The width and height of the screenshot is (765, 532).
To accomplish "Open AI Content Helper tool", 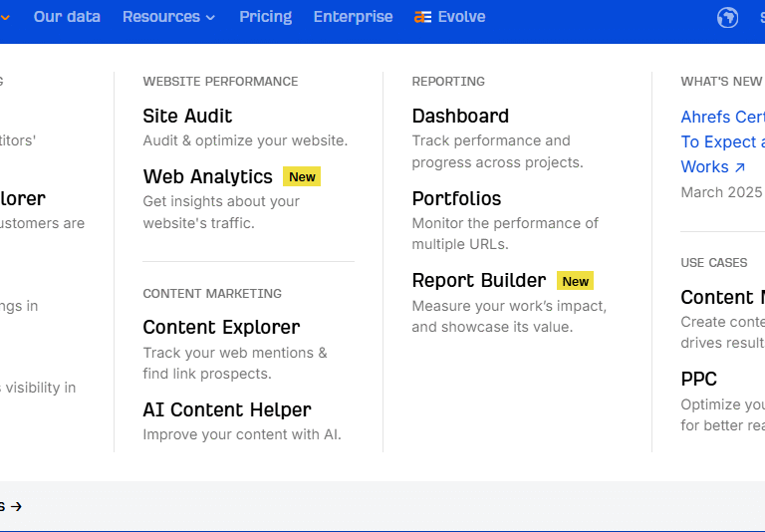I will click(x=227, y=410).
